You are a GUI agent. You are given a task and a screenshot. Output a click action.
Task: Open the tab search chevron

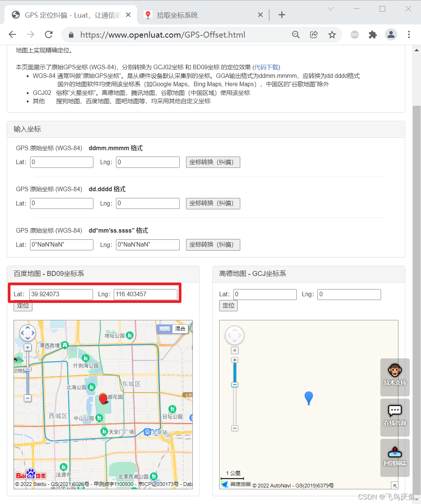pos(331,9)
